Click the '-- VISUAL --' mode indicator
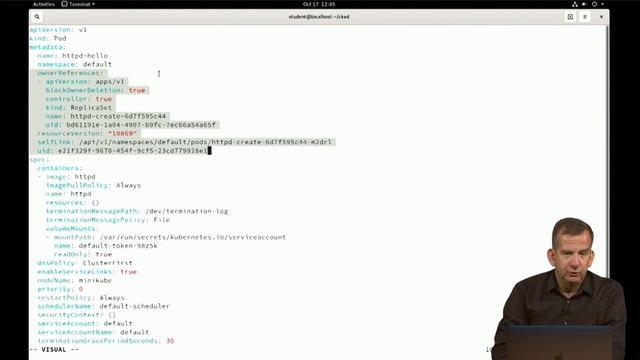 coord(54,349)
